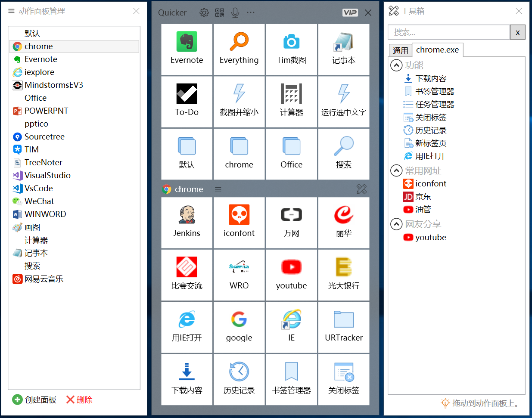
Task: Select WeChat in the panel list
Action: pos(74,201)
